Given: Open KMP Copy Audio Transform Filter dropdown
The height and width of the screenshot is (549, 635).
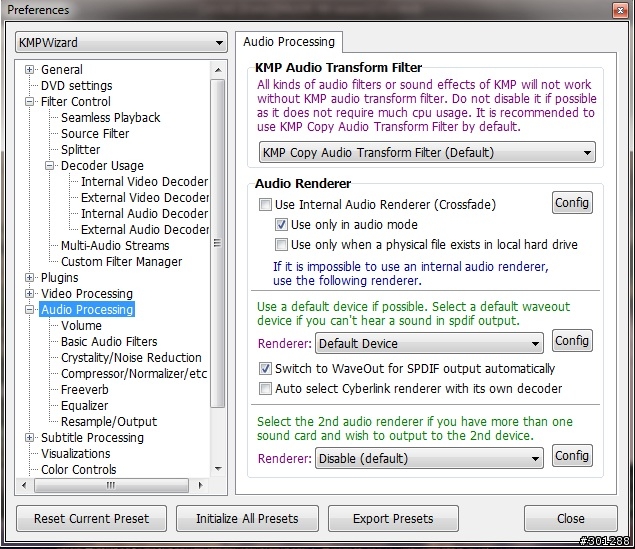Looking at the screenshot, I should coord(427,153).
